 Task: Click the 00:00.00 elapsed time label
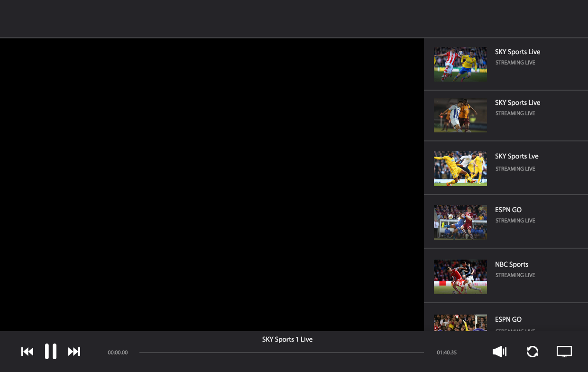[x=118, y=353]
